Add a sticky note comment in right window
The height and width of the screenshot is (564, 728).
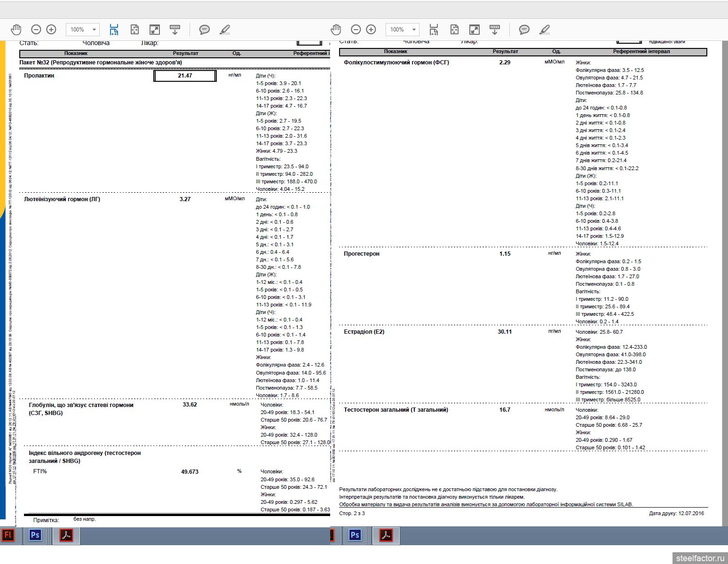[524, 30]
